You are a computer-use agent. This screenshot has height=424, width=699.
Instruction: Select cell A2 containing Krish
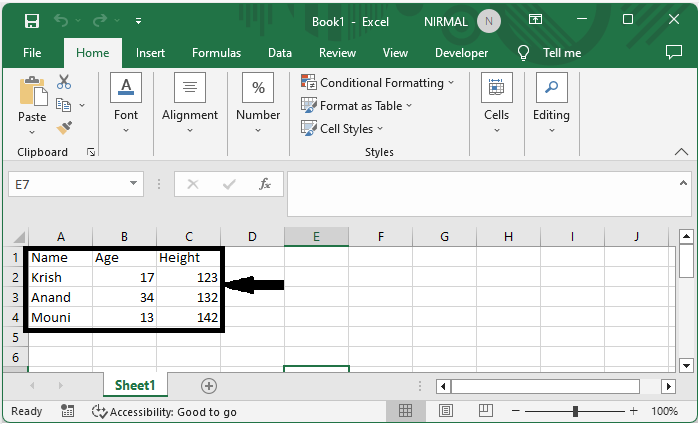(x=60, y=277)
